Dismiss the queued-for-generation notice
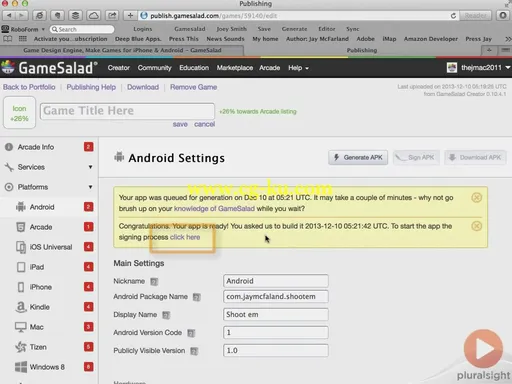The height and width of the screenshot is (384, 512). click(477, 198)
